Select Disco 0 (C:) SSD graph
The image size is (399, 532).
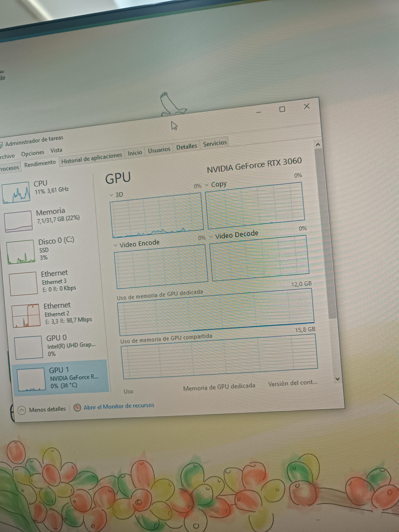click(21, 252)
